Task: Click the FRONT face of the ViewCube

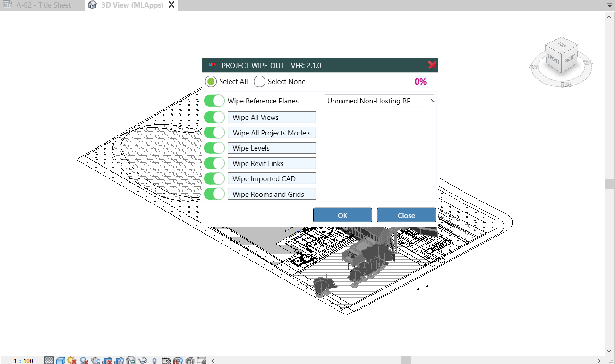Action: pos(553,59)
